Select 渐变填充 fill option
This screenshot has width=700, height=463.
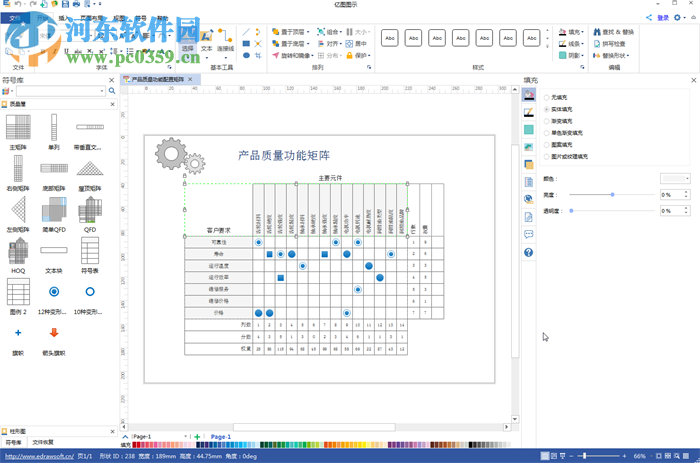point(558,121)
